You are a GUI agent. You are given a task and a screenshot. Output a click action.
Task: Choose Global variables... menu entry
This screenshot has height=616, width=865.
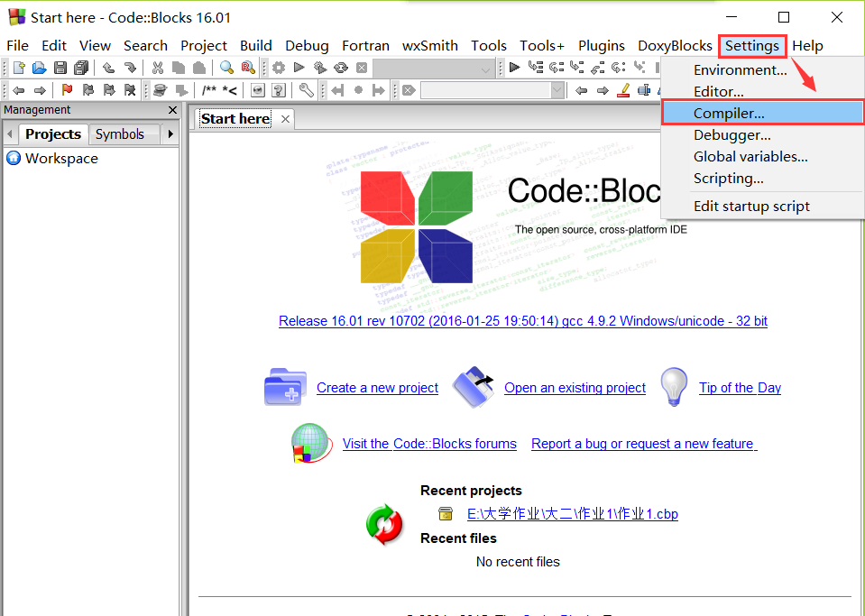(x=762, y=157)
